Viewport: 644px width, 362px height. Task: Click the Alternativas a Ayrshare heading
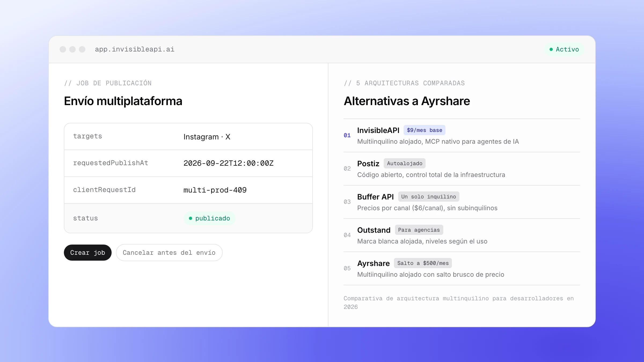[407, 101]
